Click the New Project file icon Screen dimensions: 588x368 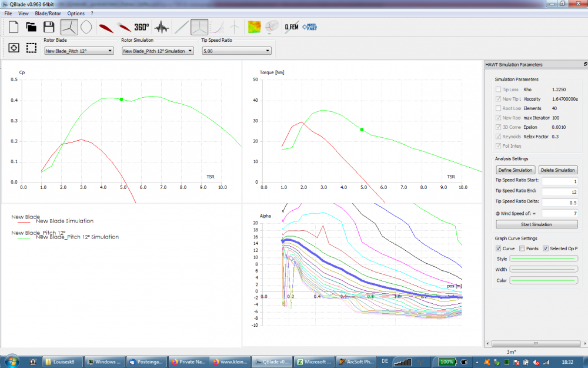point(13,27)
